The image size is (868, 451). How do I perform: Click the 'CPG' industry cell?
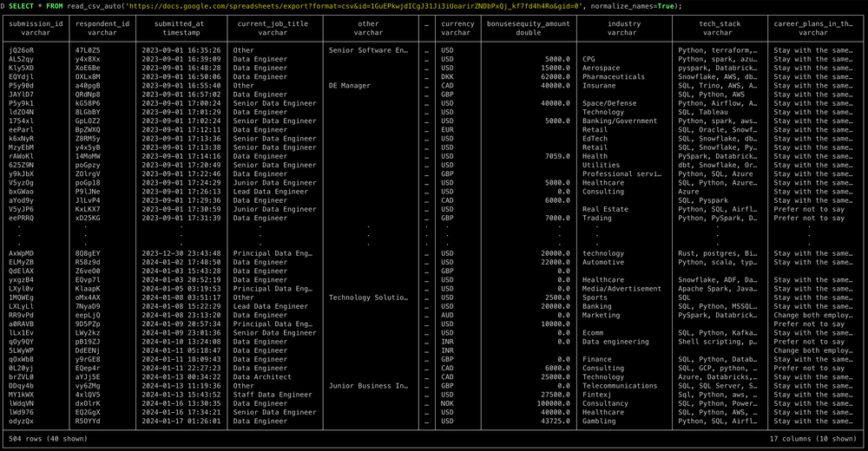[x=589, y=59]
